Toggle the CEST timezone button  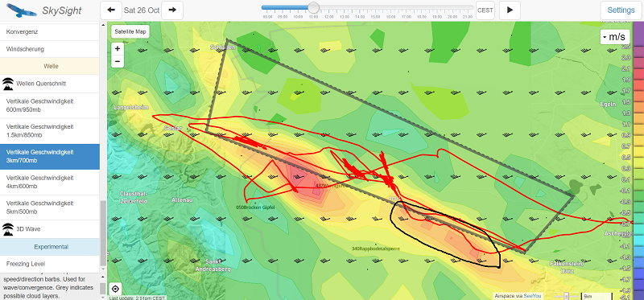pyautogui.click(x=485, y=10)
